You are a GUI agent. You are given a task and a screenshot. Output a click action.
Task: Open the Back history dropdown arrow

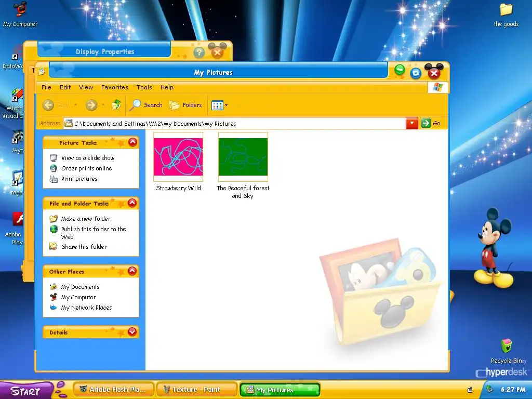tap(75, 105)
